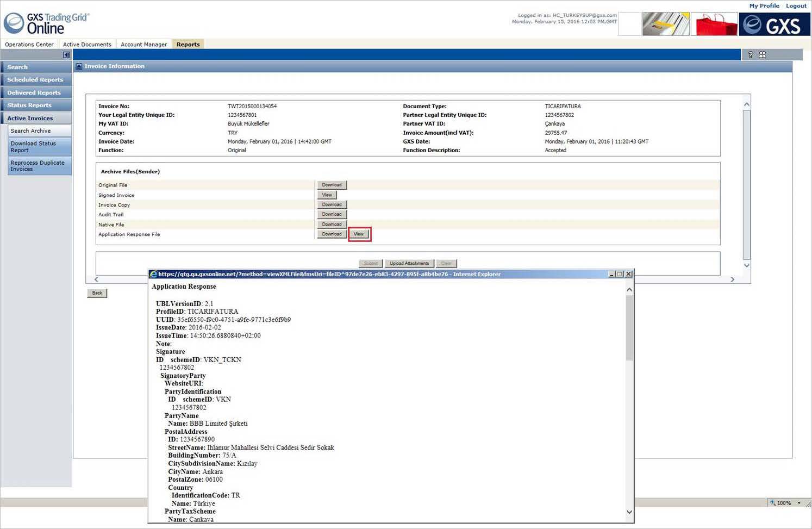Click the users icon beside help

(763, 54)
